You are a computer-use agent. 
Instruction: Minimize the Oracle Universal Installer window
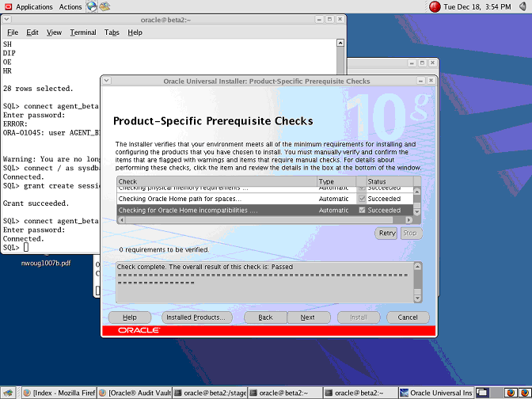pos(420,81)
